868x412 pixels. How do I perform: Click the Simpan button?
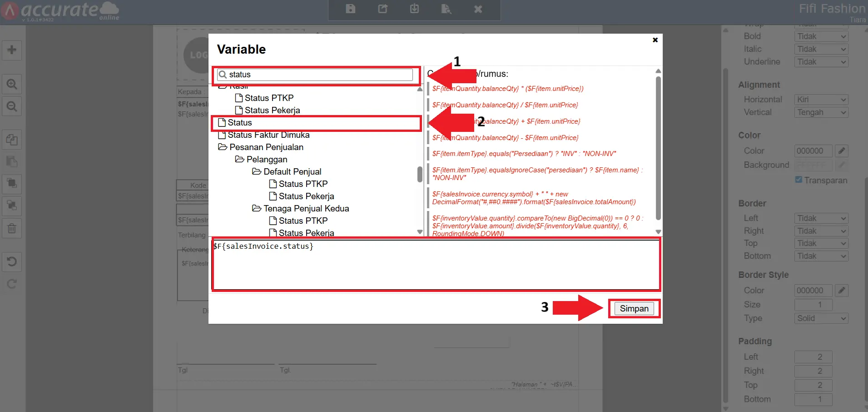click(634, 309)
